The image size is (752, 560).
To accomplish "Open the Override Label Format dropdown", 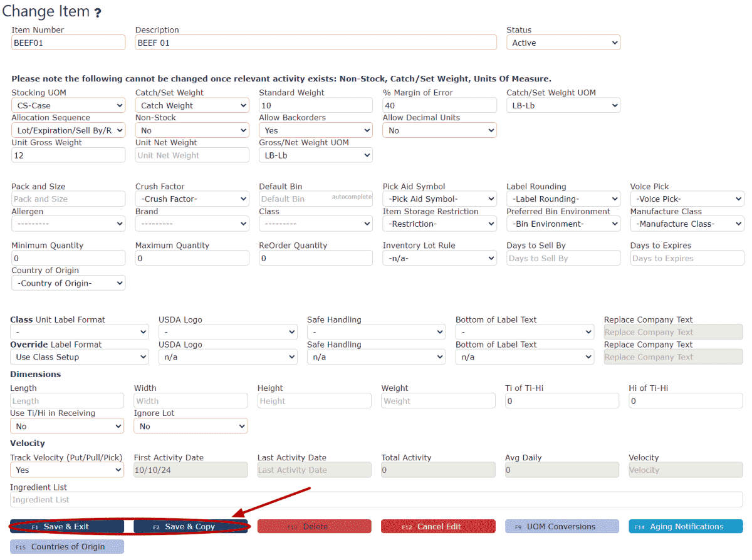I will [79, 357].
